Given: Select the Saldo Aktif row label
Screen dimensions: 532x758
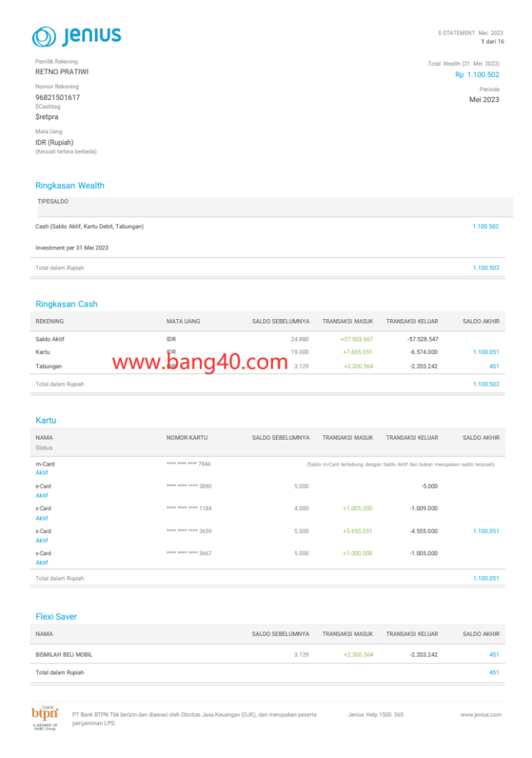Looking at the screenshot, I should pos(50,339).
